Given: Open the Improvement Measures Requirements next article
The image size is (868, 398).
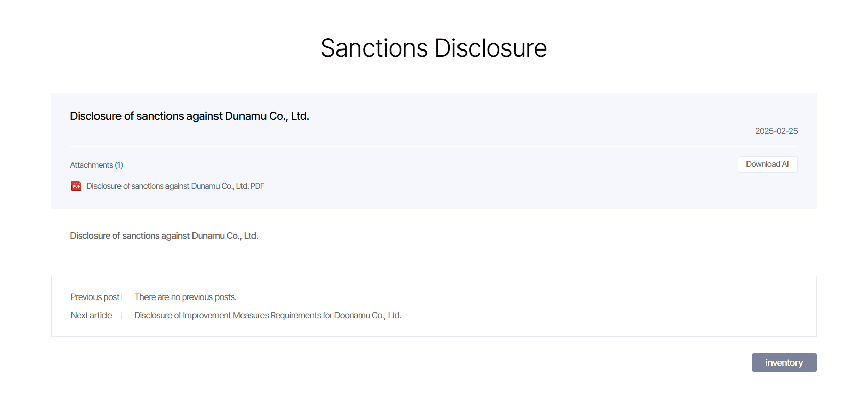Looking at the screenshot, I should click(268, 316).
